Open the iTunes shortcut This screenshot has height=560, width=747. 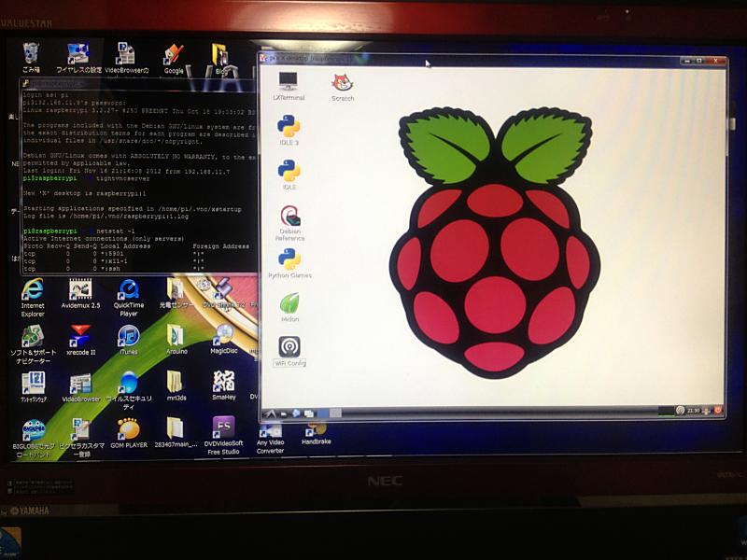click(129, 341)
